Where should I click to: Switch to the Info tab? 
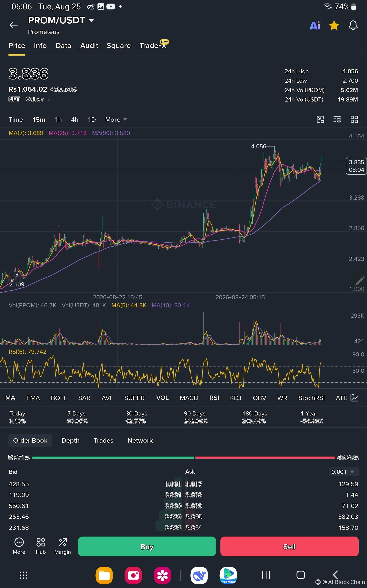[40, 46]
